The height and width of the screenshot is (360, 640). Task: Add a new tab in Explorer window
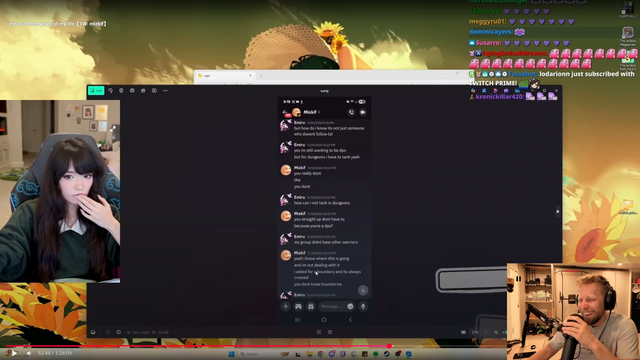261,76
